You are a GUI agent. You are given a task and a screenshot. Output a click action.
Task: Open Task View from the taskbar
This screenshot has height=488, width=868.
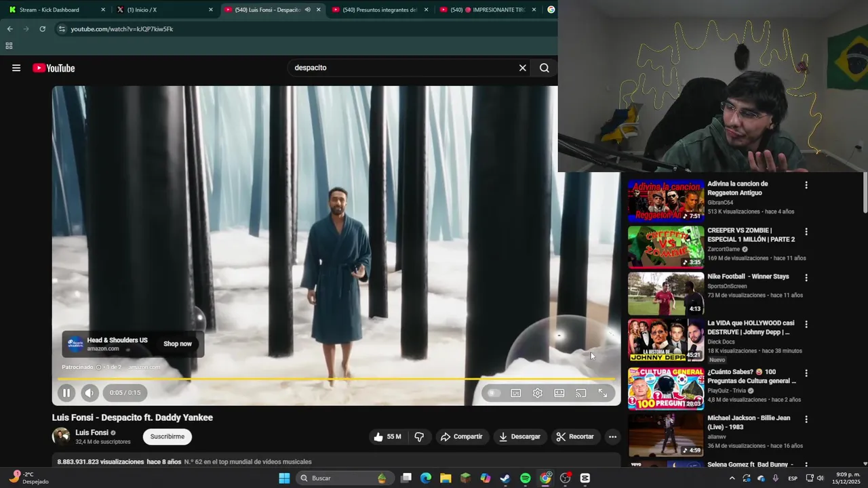click(406, 478)
